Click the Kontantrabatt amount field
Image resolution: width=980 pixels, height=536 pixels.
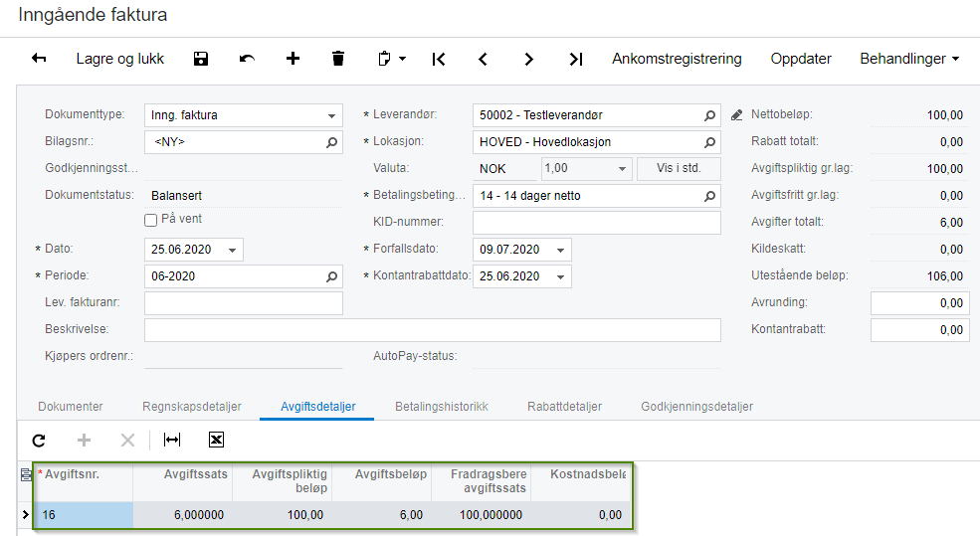point(919,330)
